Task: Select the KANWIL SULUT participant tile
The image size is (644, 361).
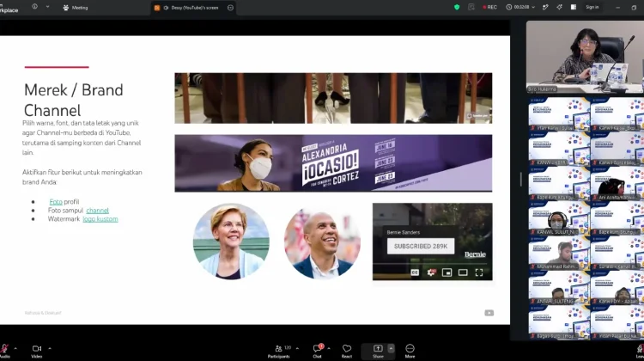Action: click(x=559, y=217)
